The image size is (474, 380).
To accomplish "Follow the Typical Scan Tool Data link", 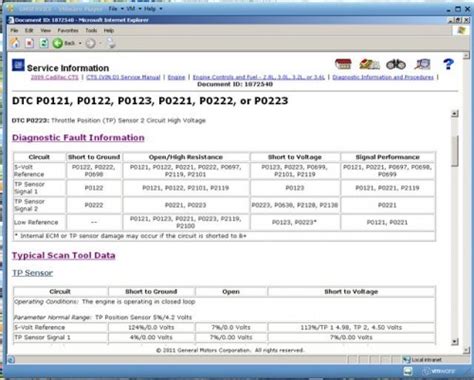I will click(x=64, y=255).
